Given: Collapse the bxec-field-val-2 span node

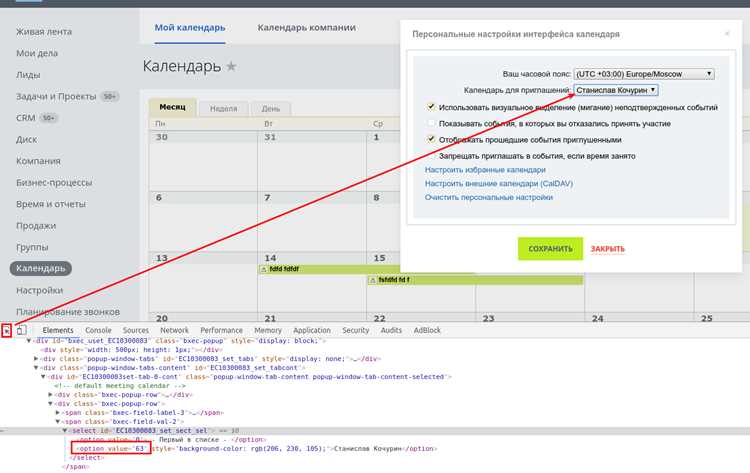Looking at the screenshot, I should [57, 422].
